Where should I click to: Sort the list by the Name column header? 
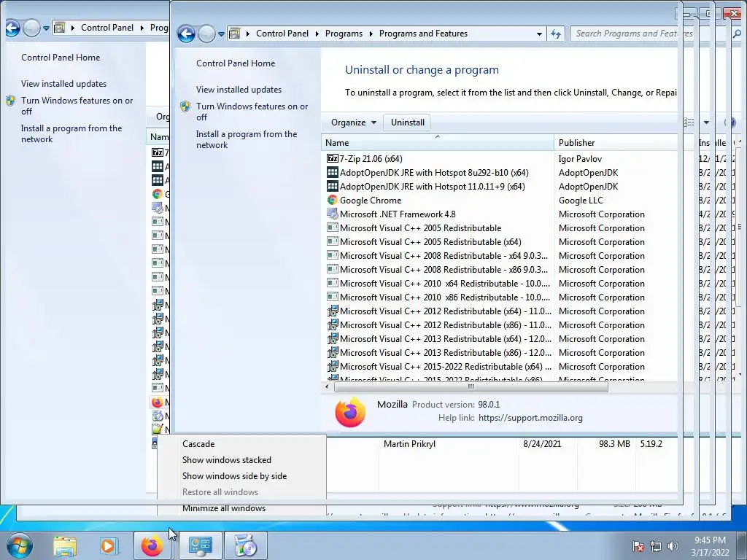(438, 142)
